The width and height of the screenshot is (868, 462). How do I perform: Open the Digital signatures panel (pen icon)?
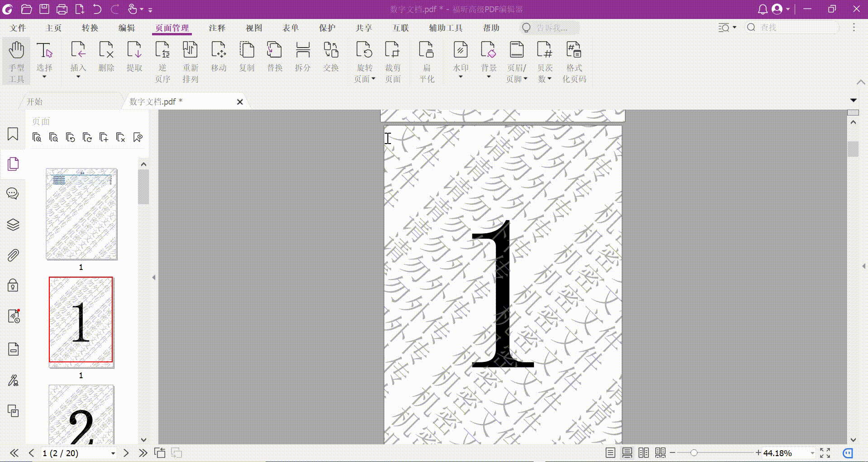pyautogui.click(x=13, y=380)
